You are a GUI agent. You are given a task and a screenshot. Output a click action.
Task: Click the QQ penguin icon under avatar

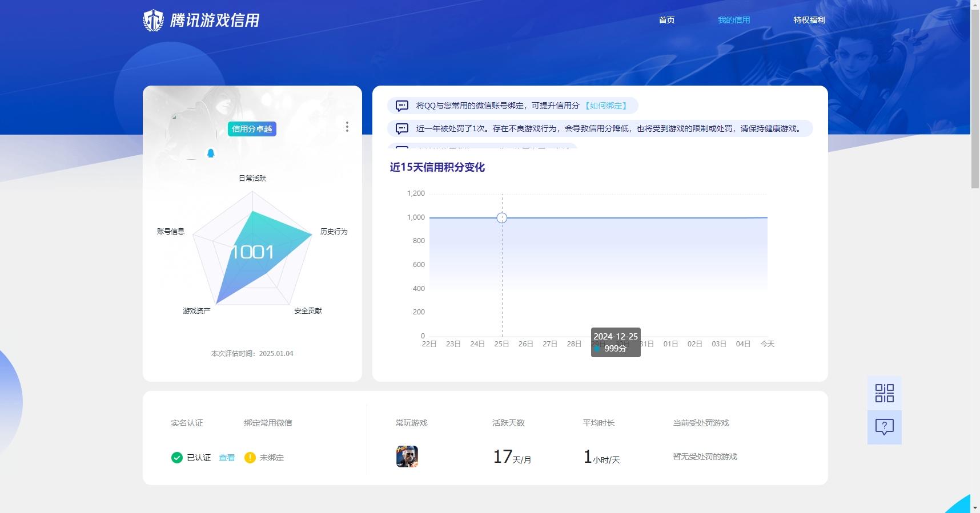[211, 153]
